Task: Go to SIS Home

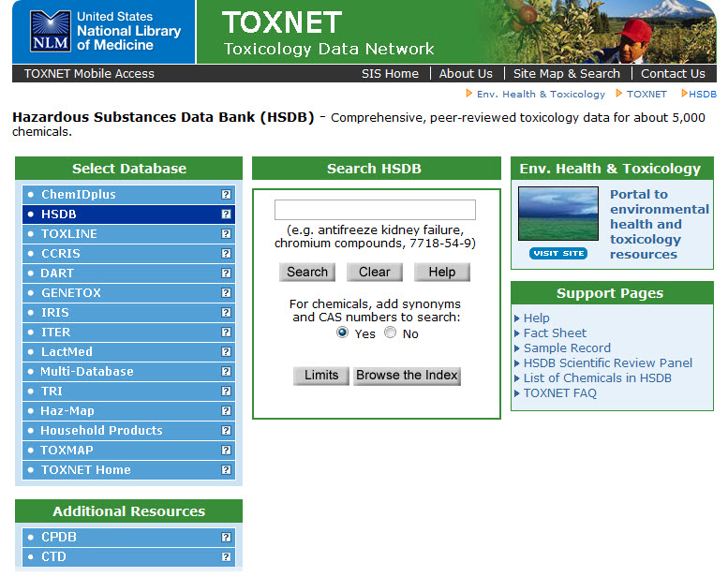Action: coord(390,74)
